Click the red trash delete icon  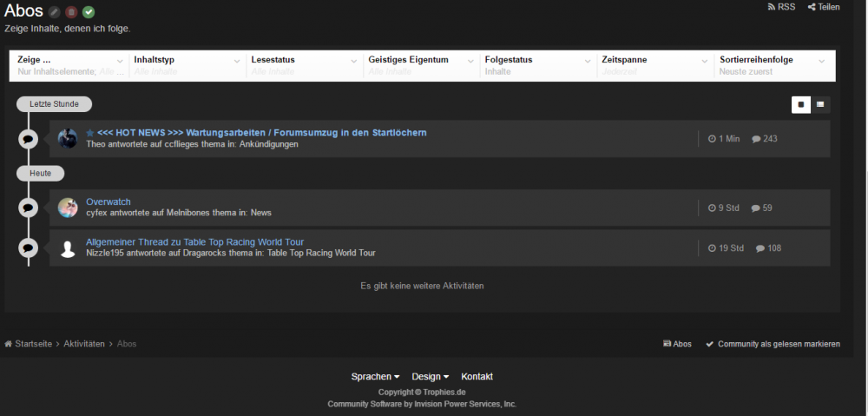point(71,12)
